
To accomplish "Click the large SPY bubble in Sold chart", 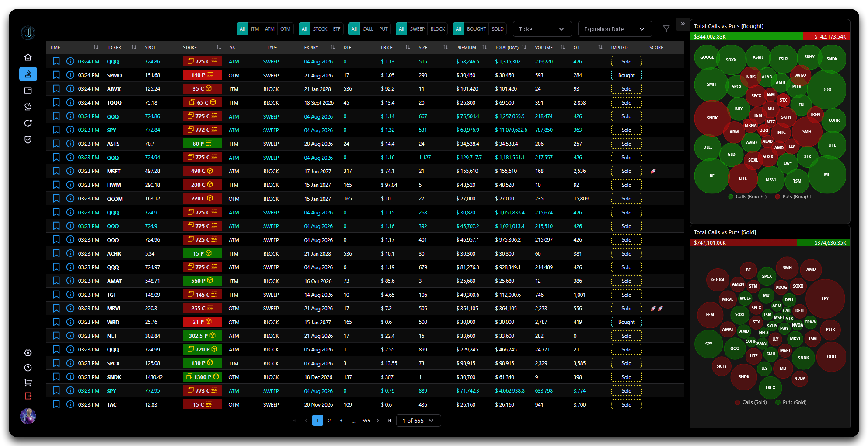I will [825, 299].
